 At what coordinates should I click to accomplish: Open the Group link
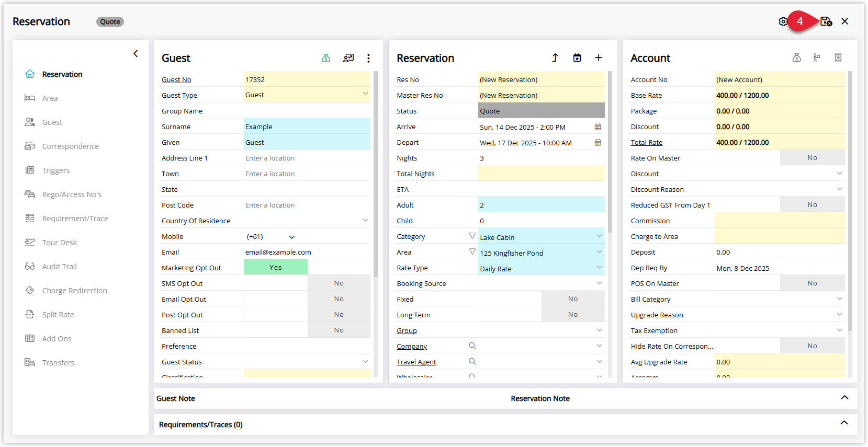[407, 330]
